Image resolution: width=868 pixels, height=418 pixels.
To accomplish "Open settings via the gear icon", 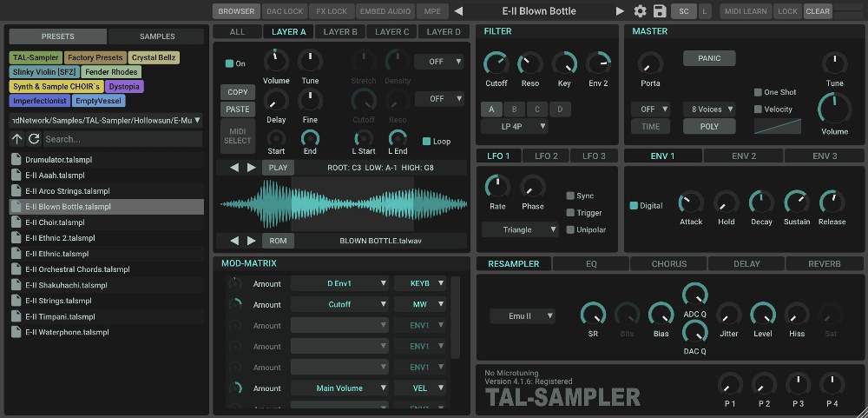I will pyautogui.click(x=641, y=11).
